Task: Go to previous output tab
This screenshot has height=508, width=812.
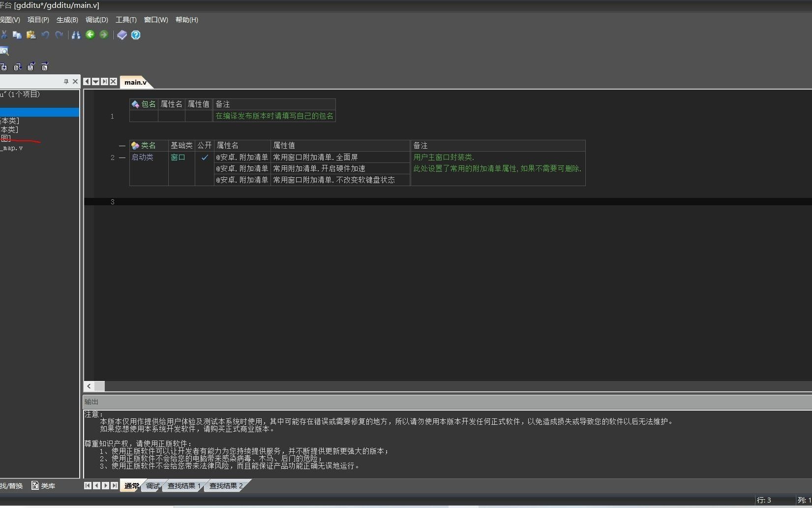Action: click(x=96, y=486)
